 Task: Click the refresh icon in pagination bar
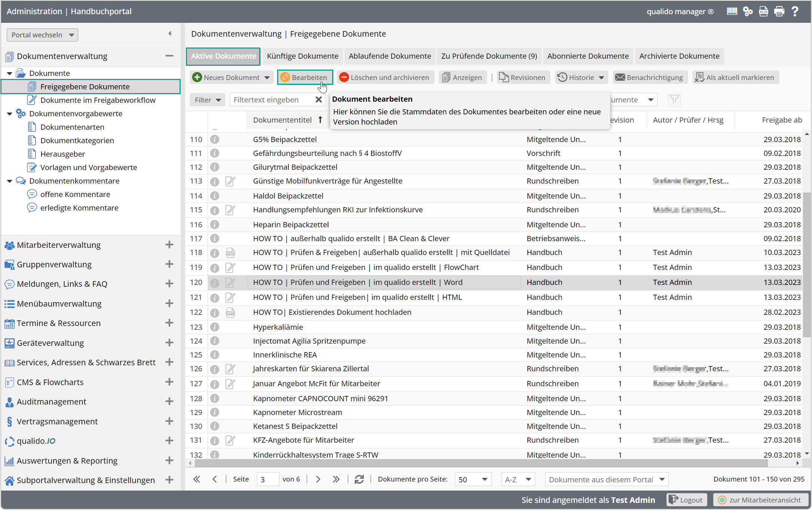[359, 479]
